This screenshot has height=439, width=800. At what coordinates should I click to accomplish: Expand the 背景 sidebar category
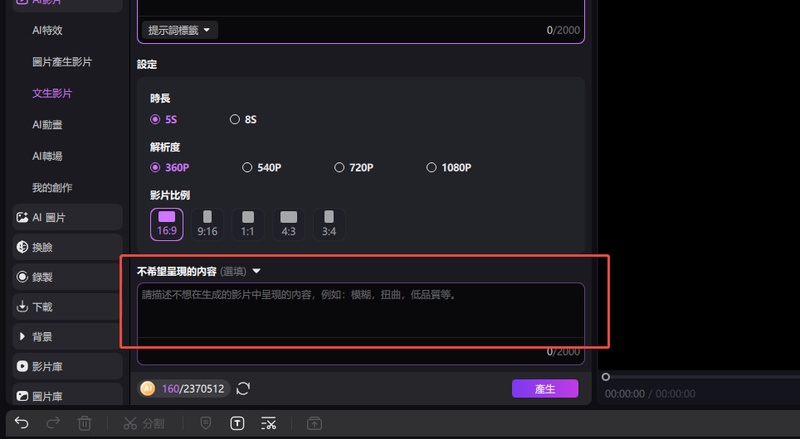tap(23, 337)
